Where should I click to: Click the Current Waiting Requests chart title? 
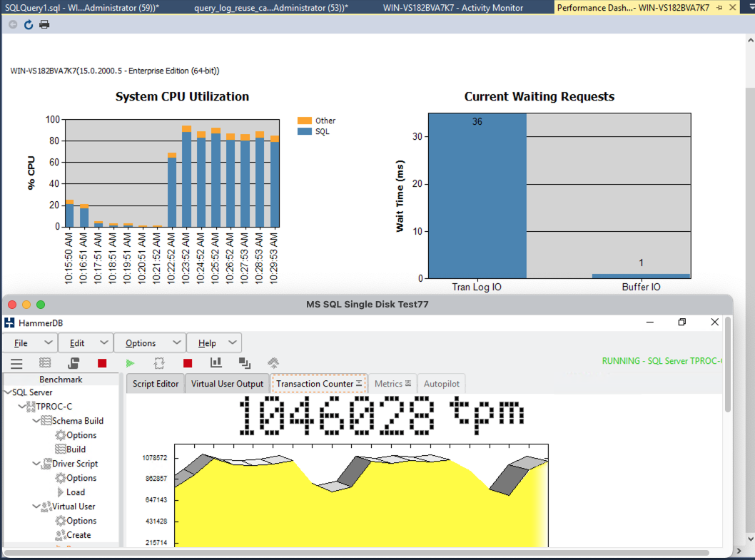pos(539,97)
